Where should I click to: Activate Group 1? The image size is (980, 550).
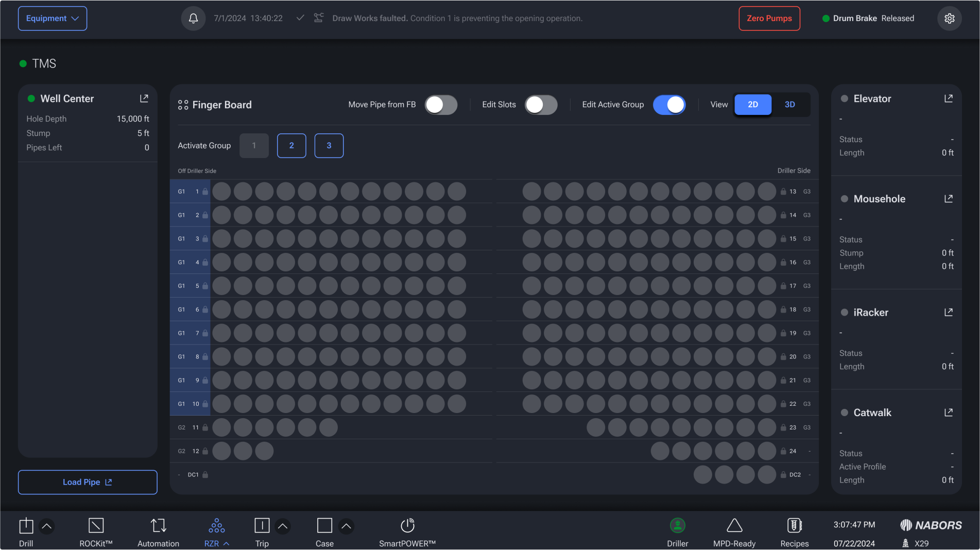pos(254,146)
